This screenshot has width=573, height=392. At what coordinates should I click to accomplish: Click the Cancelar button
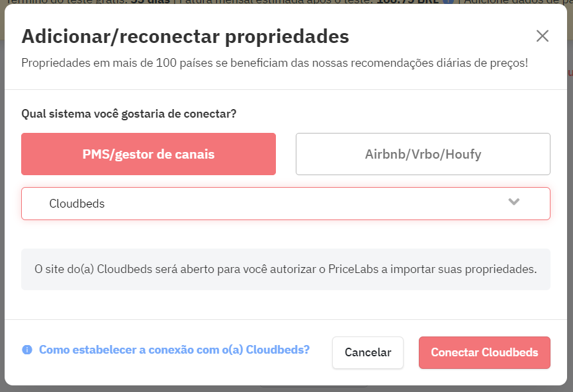tap(368, 352)
